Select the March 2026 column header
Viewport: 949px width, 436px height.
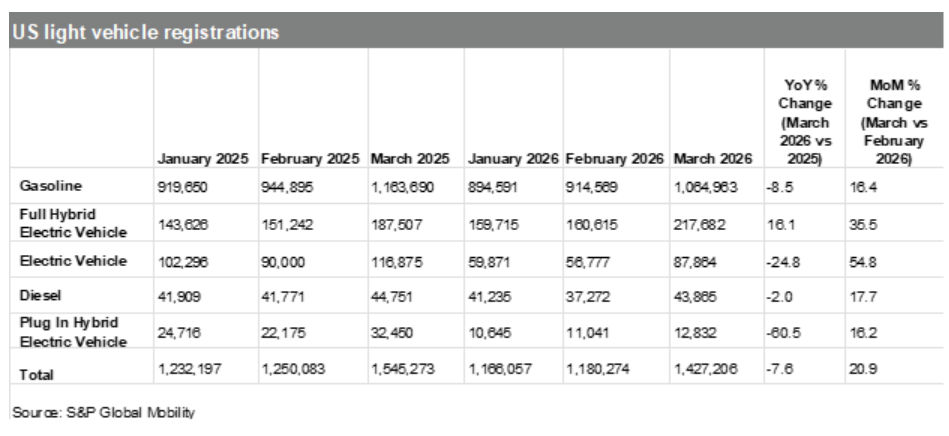click(x=713, y=159)
